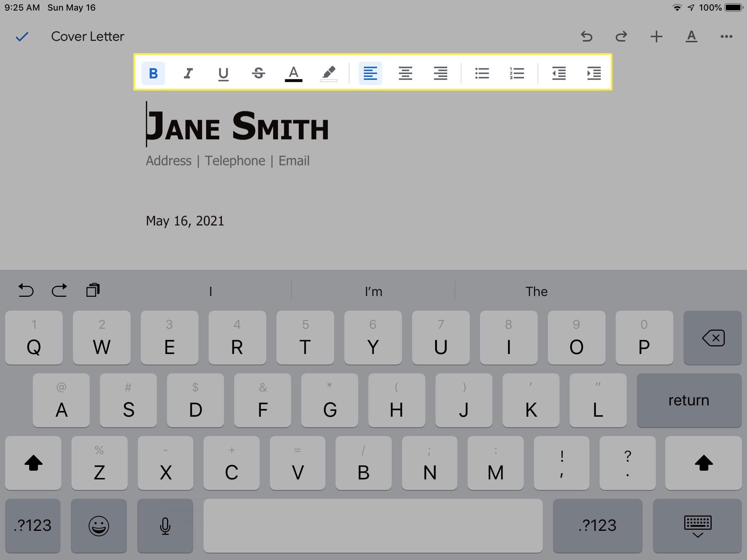The width and height of the screenshot is (747, 560).
Task: Pick the "The" word suggestion
Action: [536, 291]
